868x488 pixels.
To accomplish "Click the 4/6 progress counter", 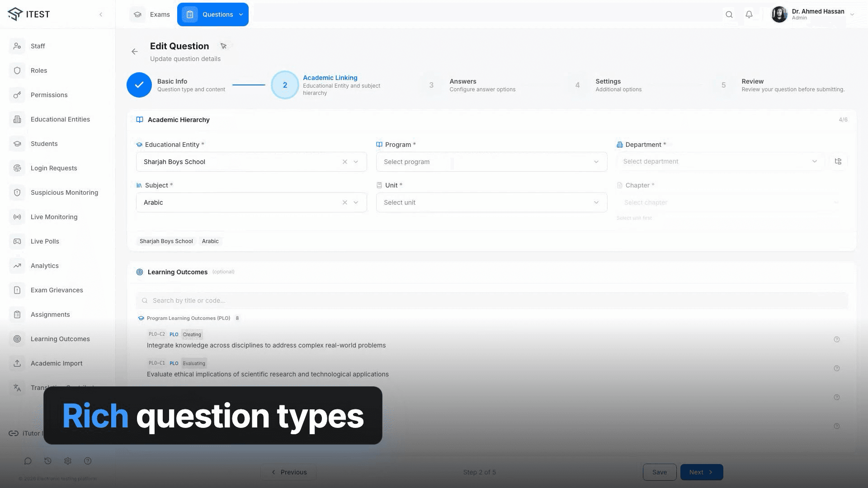I will (x=843, y=120).
